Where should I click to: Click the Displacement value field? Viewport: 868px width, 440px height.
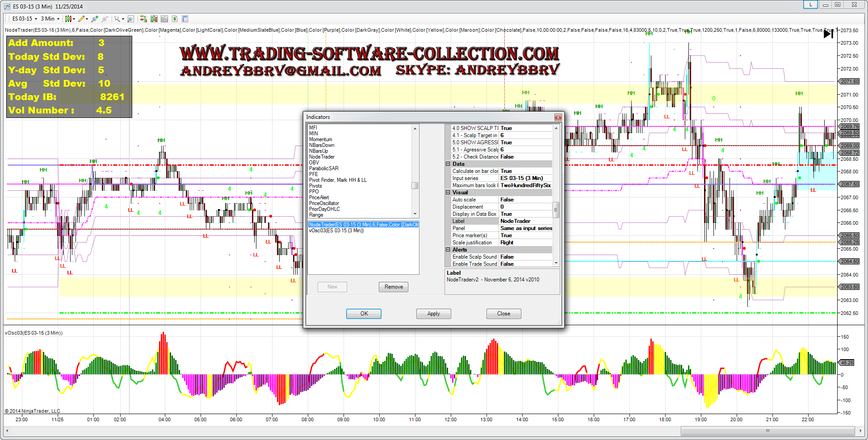pyautogui.click(x=525, y=207)
